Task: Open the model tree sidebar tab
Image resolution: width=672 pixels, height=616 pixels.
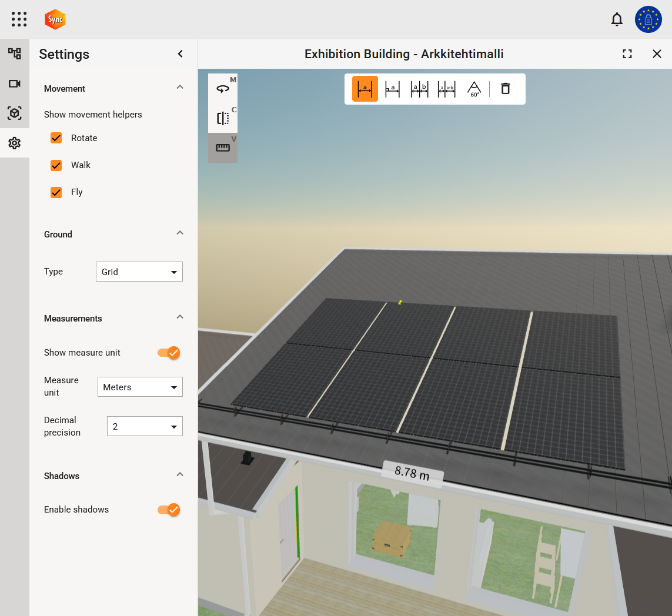Action: click(x=15, y=54)
